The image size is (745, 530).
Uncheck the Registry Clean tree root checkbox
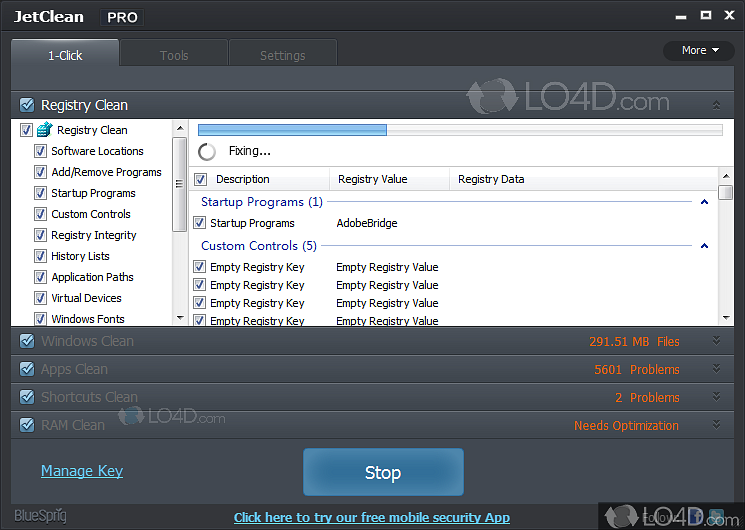[27, 130]
